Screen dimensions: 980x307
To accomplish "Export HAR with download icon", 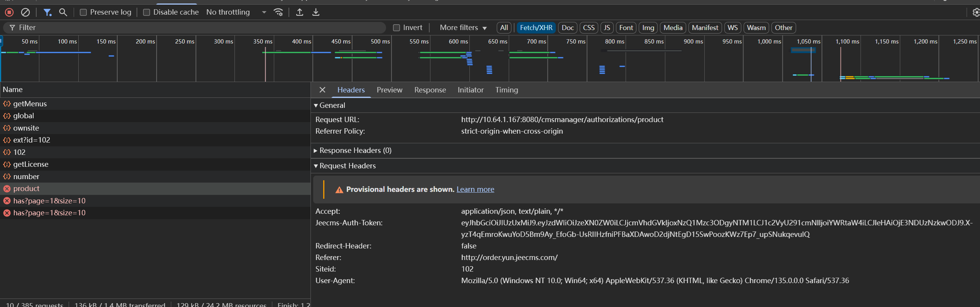I will 315,12.
